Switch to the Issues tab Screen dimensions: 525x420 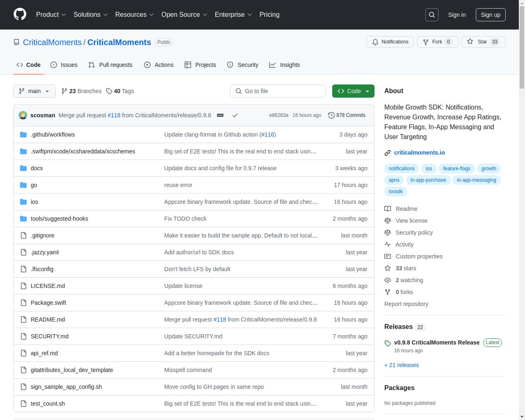coord(64,65)
